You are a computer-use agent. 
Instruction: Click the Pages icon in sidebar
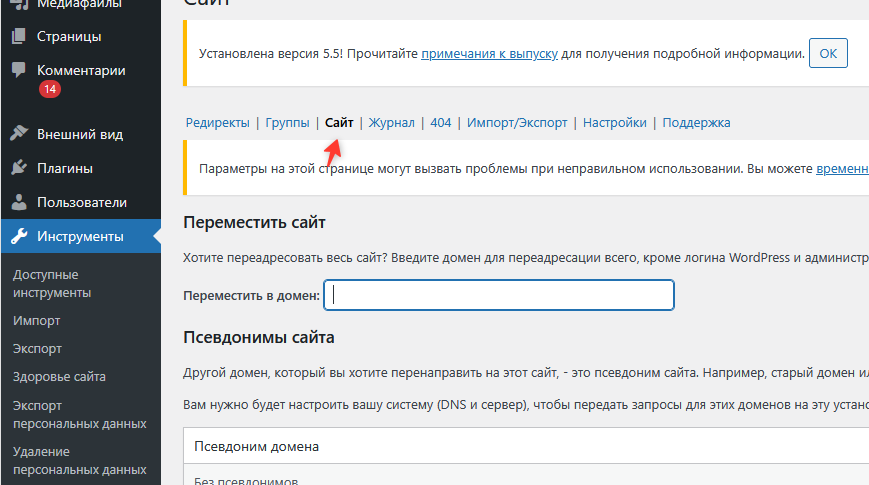click(x=19, y=37)
